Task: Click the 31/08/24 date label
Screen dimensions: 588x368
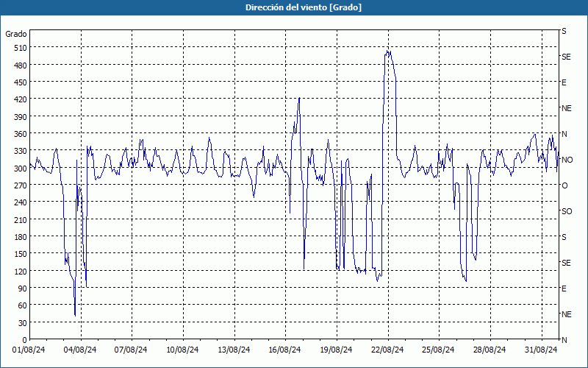Action: tap(541, 350)
